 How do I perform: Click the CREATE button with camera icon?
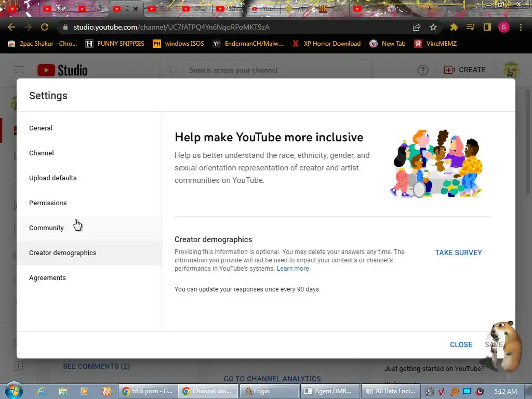465,70
